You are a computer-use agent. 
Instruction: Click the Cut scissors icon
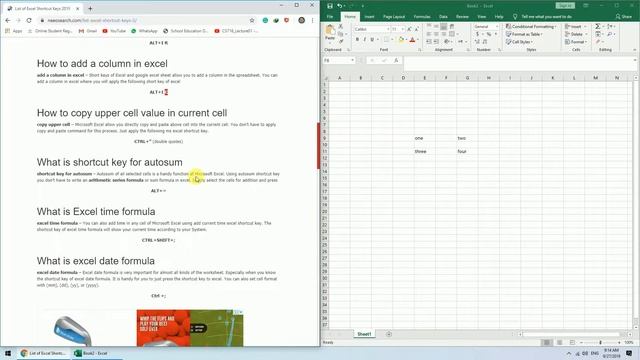[341, 27]
